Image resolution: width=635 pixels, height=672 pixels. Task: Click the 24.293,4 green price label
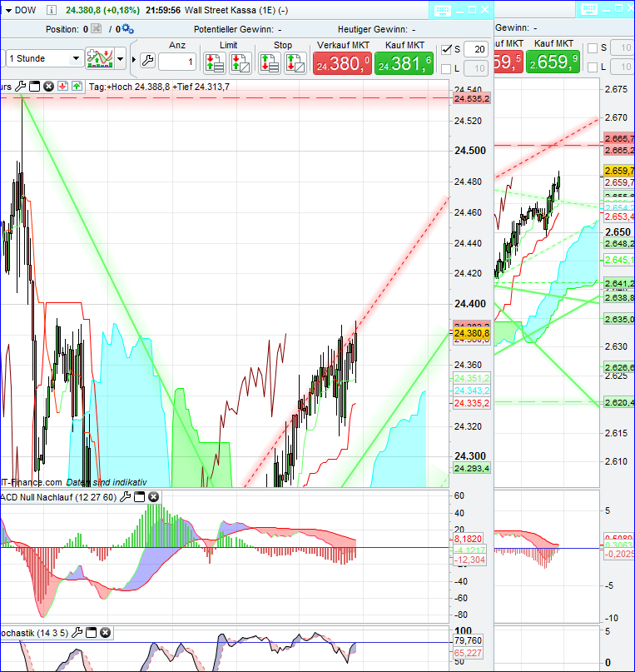pos(471,468)
